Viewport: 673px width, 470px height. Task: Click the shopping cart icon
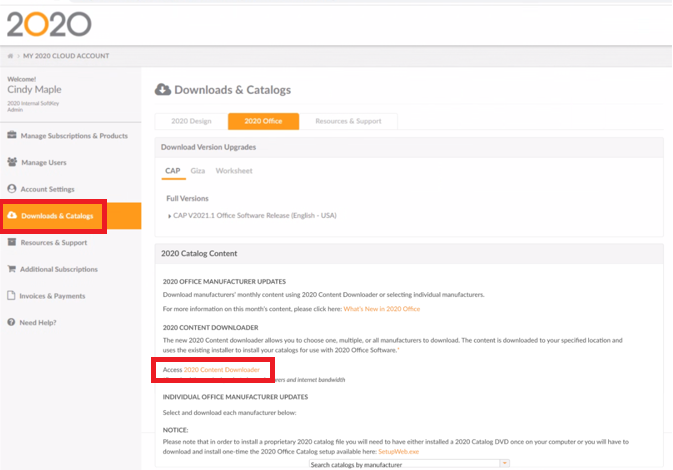pyautogui.click(x=12, y=269)
